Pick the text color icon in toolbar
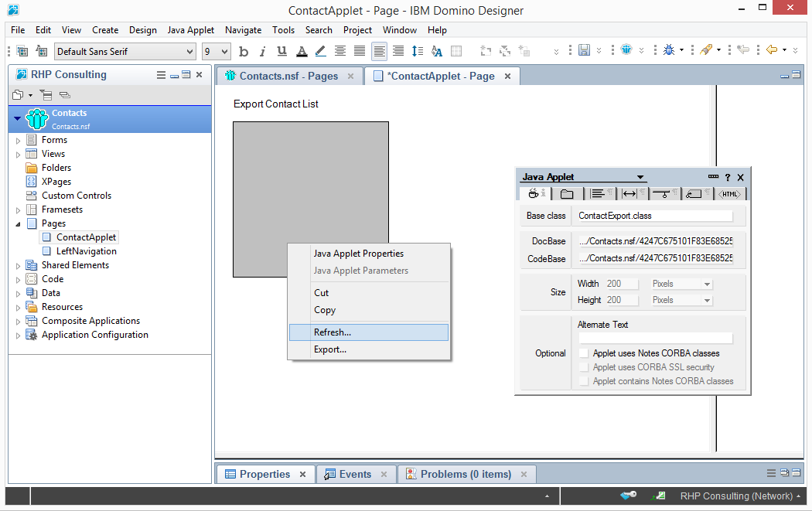812x511 pixels. (302, 52)
